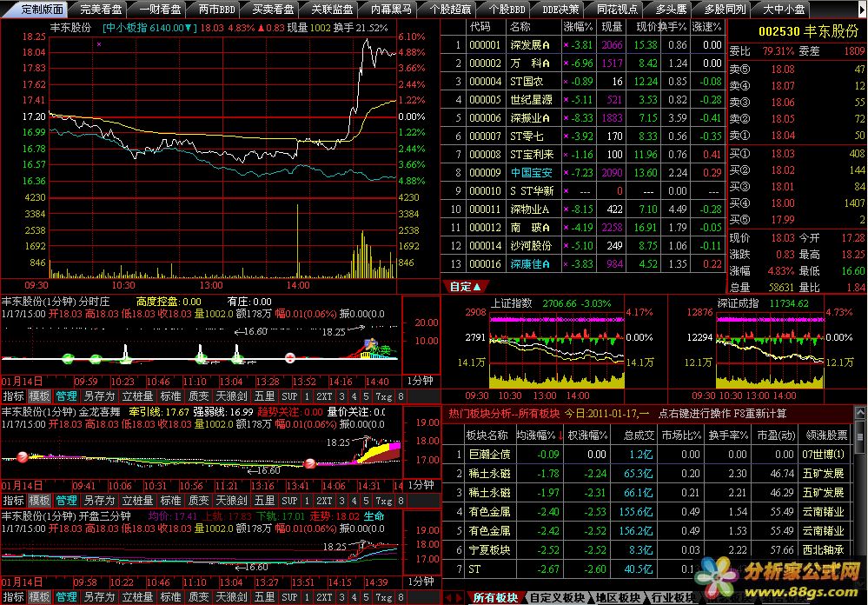The width and height of the screenshot is (868, 605).
Task: Click the 换手% column header
Action: 676,27
